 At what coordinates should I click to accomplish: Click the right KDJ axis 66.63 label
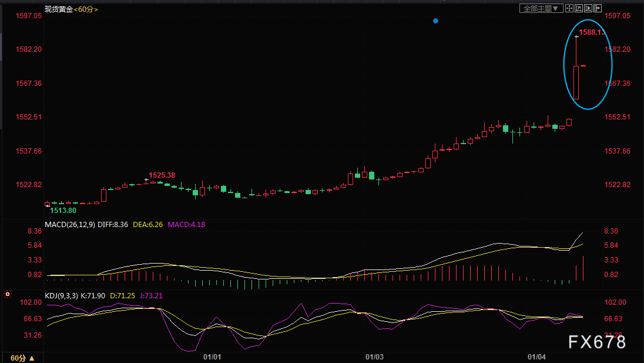coord(613,319)
